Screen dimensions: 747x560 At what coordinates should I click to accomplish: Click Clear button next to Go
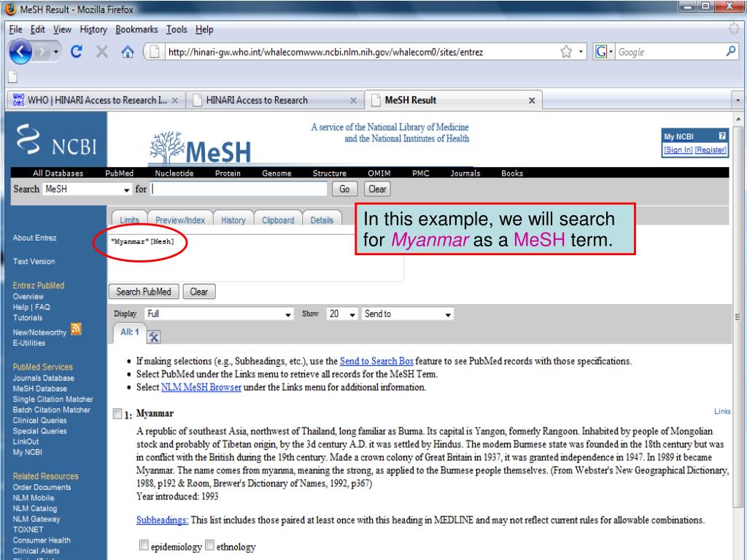click(377, 189)
